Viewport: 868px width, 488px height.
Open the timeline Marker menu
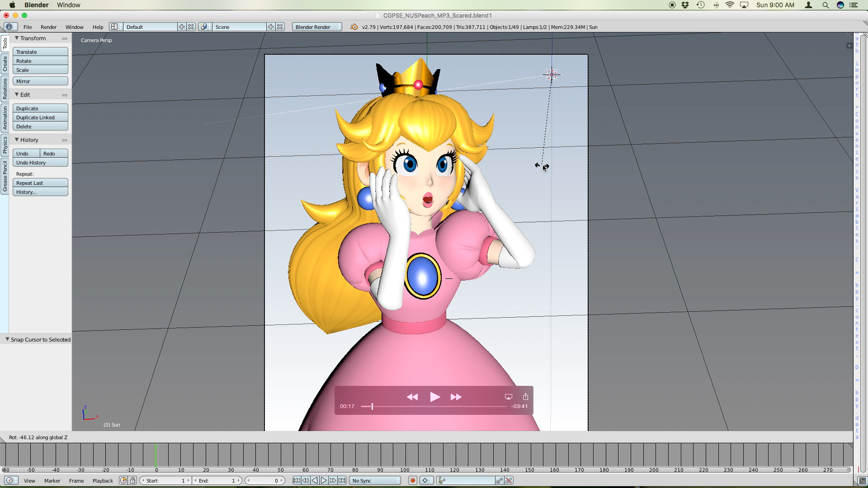click(x=52, y=480)
